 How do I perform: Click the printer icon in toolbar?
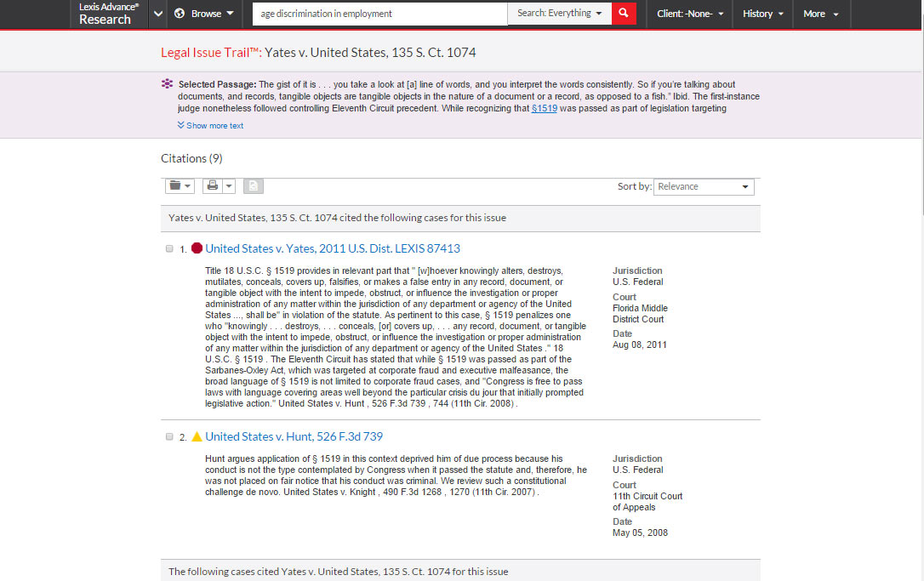coord(213,186)
